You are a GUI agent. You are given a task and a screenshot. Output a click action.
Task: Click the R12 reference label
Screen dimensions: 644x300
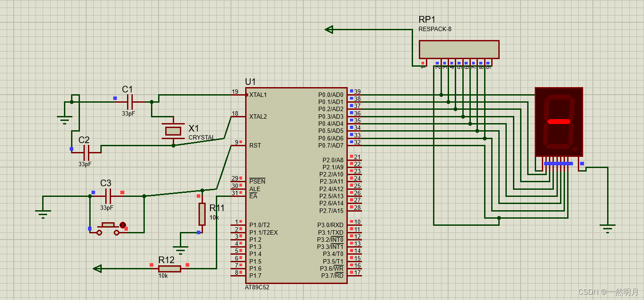(x=167, y=260)
